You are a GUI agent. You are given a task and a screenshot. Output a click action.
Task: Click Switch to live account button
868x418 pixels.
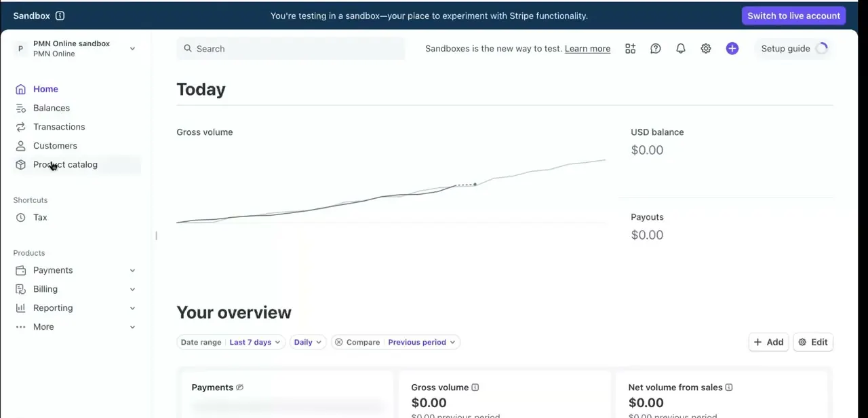[x=793, y=16]
